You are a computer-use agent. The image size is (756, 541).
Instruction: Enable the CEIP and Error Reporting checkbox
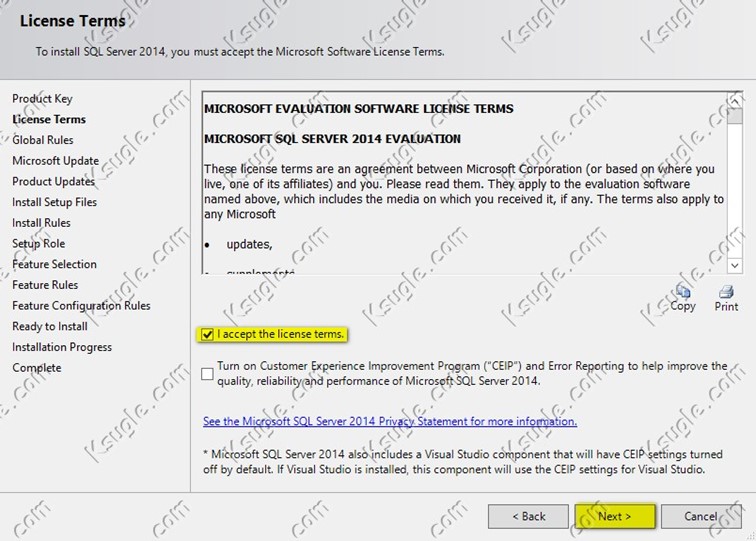207,374
